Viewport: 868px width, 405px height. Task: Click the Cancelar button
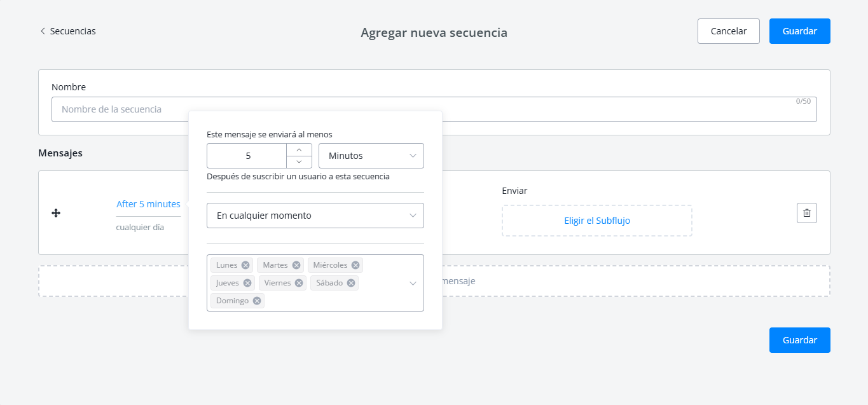(x=728, y=31)
